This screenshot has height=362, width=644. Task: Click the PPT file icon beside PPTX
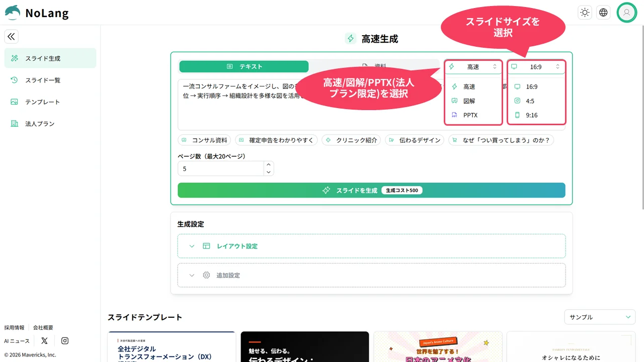[x=454, y=115]
